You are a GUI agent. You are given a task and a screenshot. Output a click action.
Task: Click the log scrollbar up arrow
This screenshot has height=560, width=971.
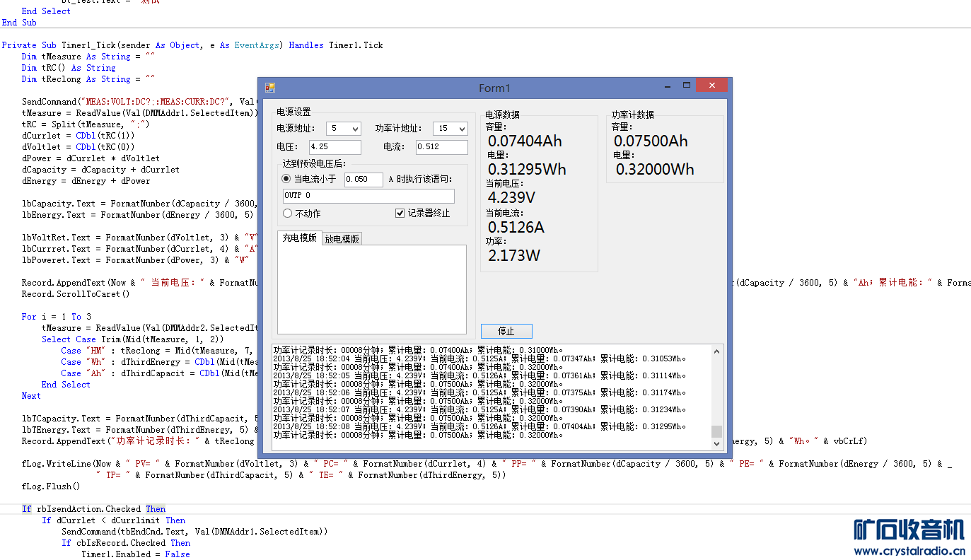717,351
